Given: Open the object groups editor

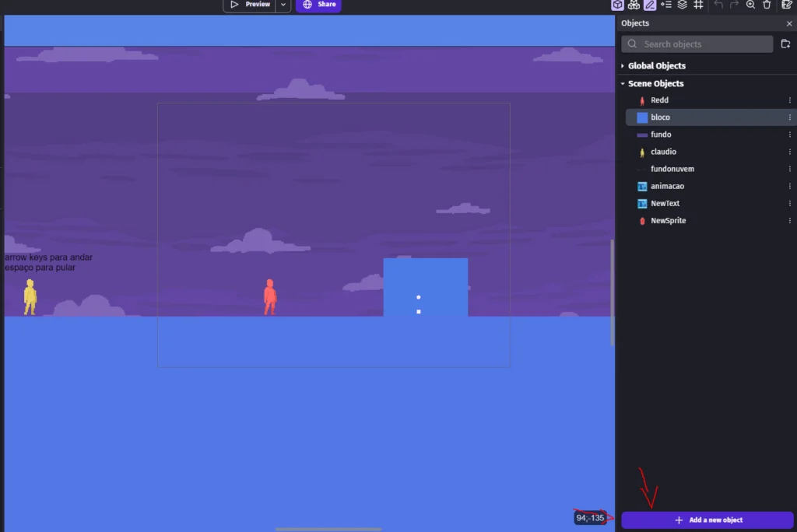Looking at the screenshot, I should [634, 5].
